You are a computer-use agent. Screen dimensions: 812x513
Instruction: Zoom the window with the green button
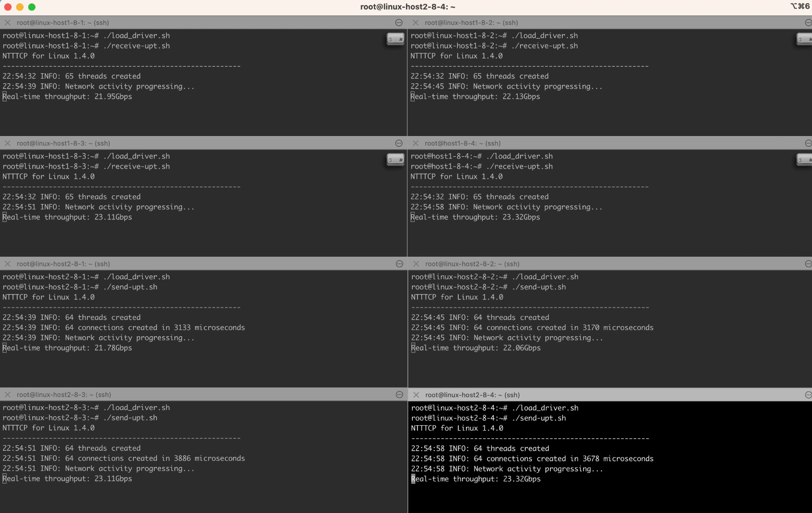(32, 7)
